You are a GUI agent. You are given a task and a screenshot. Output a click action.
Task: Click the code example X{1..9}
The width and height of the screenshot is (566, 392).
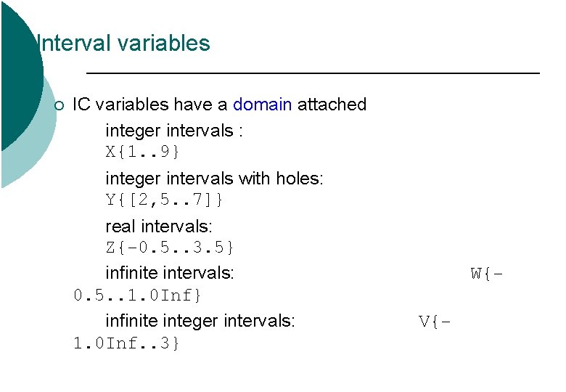click(x=143, y=152)
